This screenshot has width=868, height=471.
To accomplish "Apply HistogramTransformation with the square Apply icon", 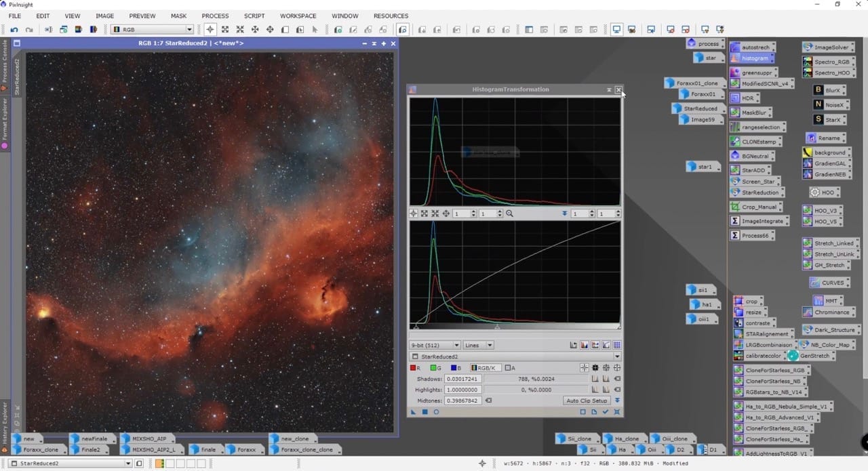I will [425, 411].
